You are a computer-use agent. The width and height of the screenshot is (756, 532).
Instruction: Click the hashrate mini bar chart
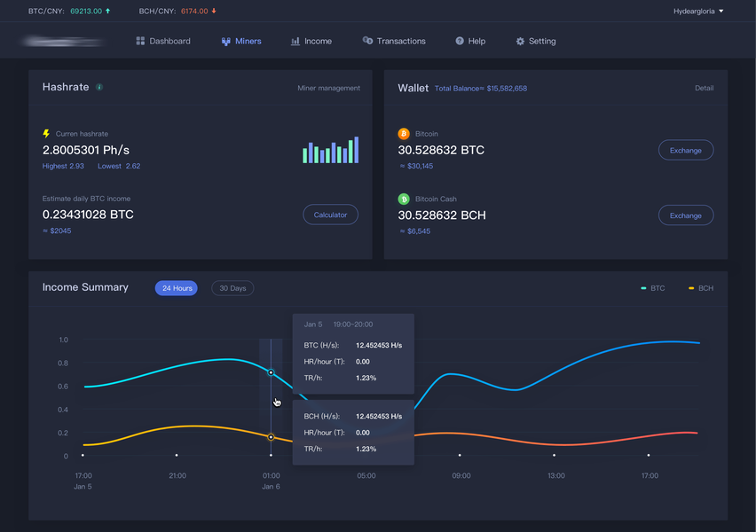tap(330, 150)
